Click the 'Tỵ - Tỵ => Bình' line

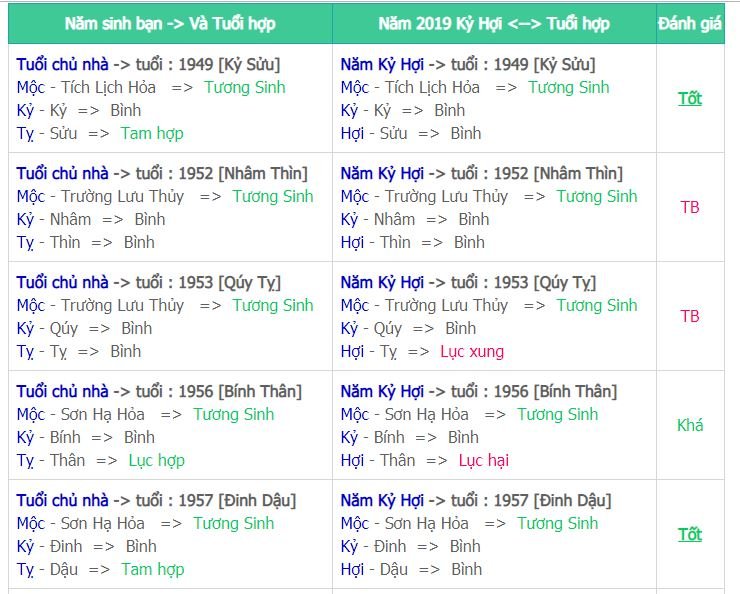pos(79,352)
